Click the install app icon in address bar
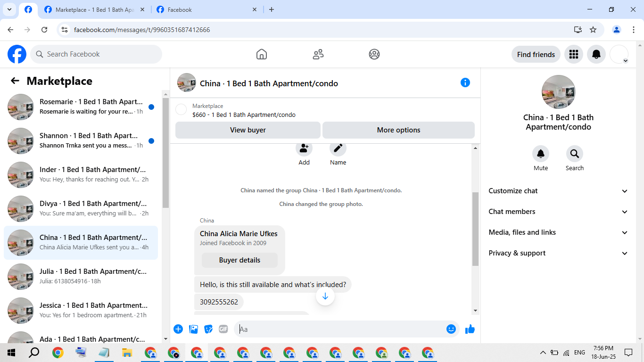This screenshot has height=362, width=644. 578,30
